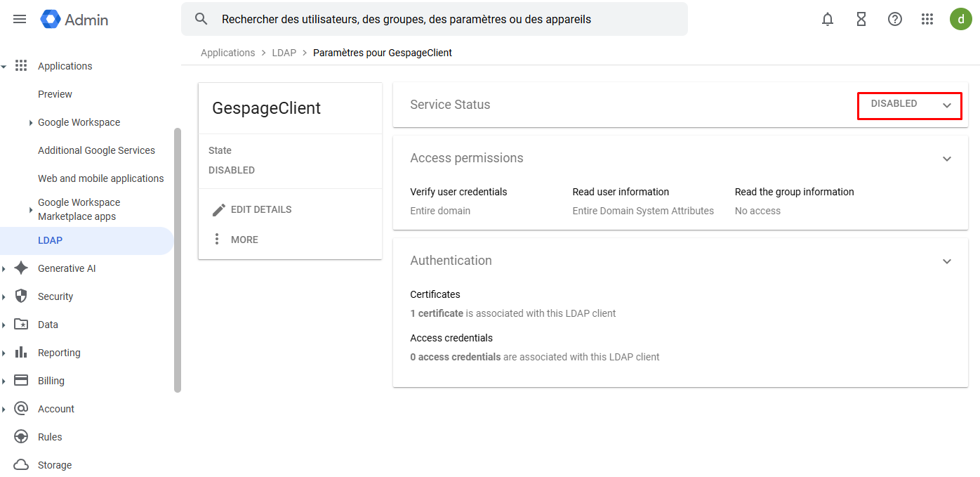Click the three-dot icon beside MORE
Viewport: 980px width, 477px height.
pyautogui.click(x=217, y=240)
